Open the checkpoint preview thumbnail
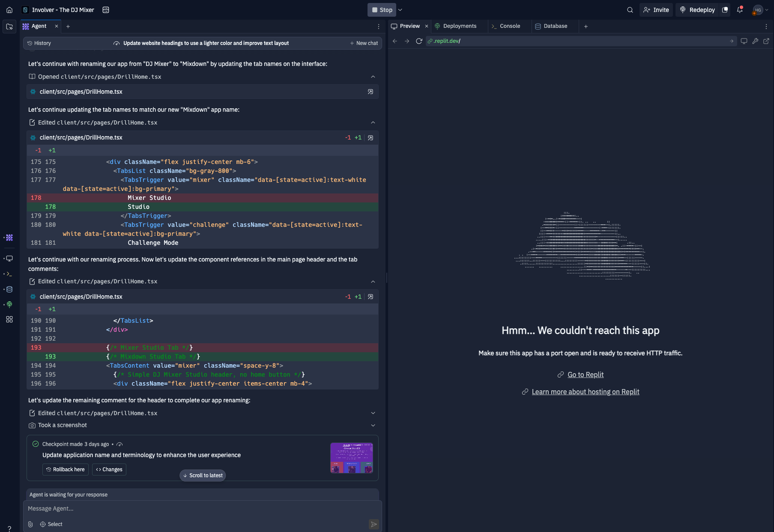This screenshot has width=774, height=532. 351,458
